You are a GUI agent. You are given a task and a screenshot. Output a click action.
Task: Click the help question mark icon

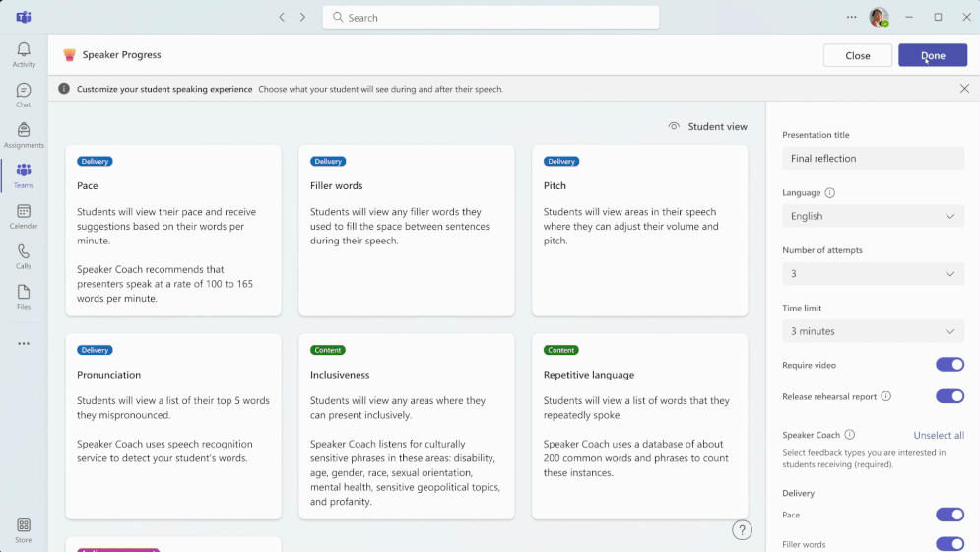click(x=742, y=530)
